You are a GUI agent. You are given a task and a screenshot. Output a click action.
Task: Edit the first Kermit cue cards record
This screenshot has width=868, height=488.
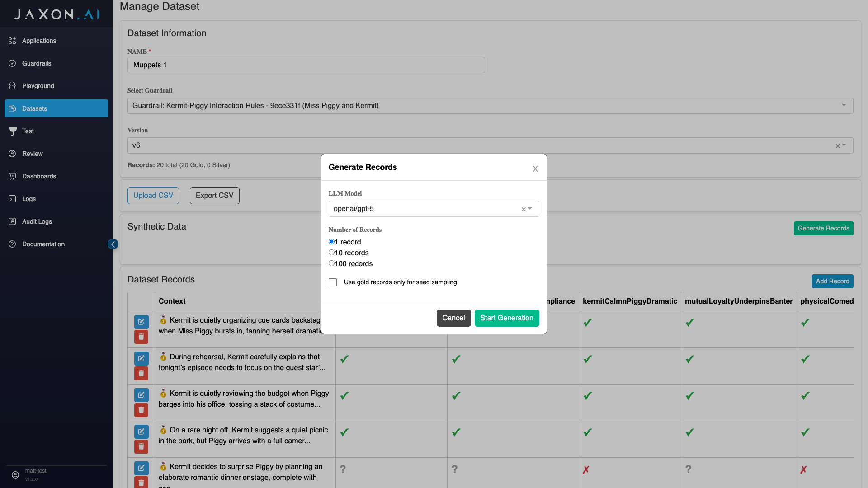[141, 322]
